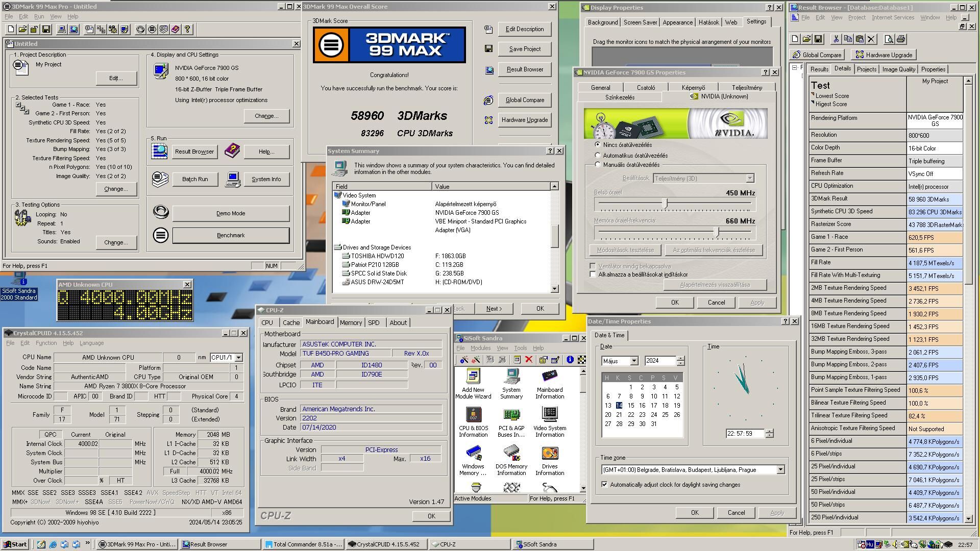Open the Open-folder icon in Result Browser toolbar

806,39
